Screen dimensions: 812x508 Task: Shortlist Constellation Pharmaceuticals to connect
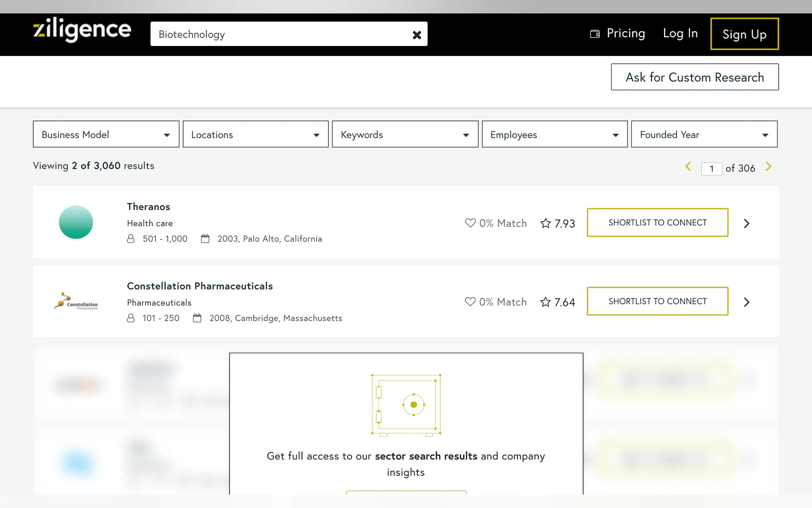click(x=657, y=301)
